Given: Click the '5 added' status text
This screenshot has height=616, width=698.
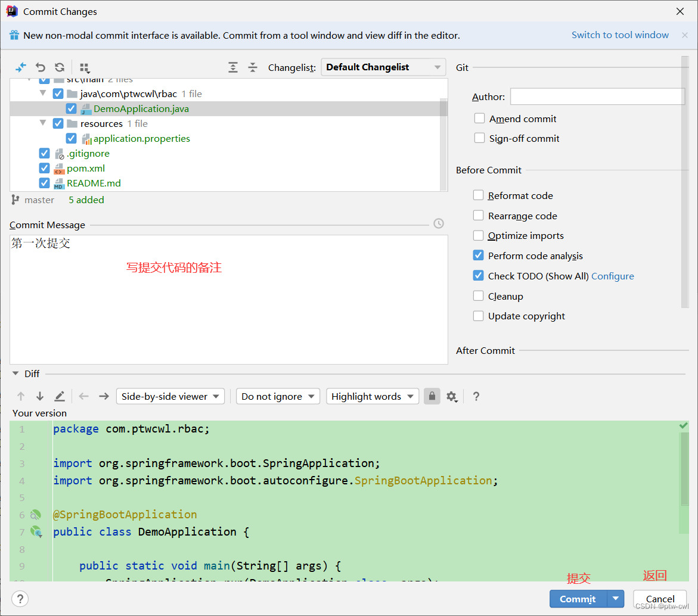Looking at the screenshot, I should 86,200.
